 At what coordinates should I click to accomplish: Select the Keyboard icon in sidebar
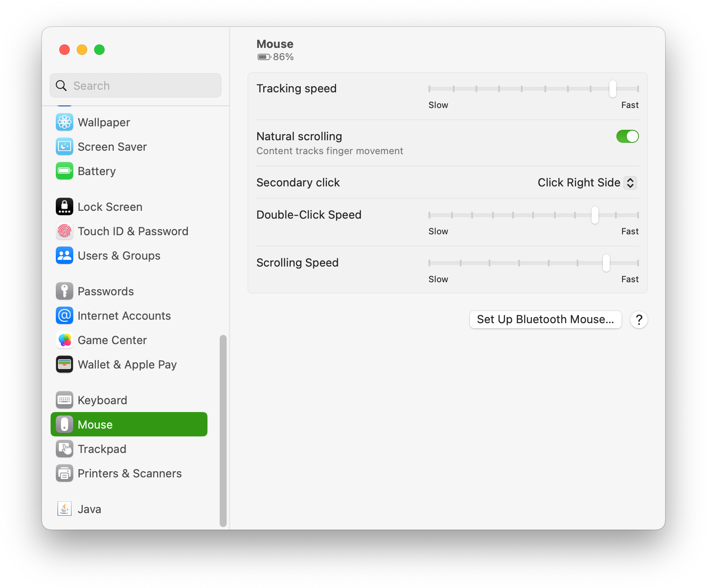(x=65, y=400)
